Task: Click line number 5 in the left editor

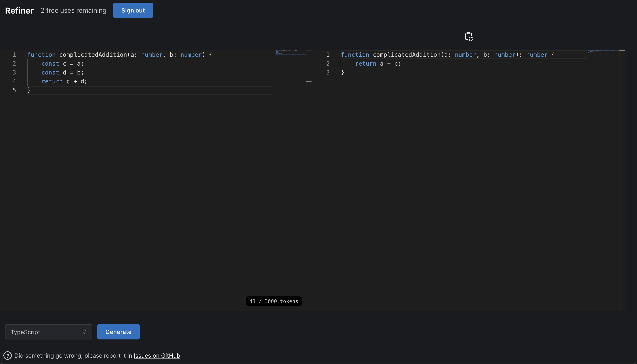Action: [x=14, y=90]
